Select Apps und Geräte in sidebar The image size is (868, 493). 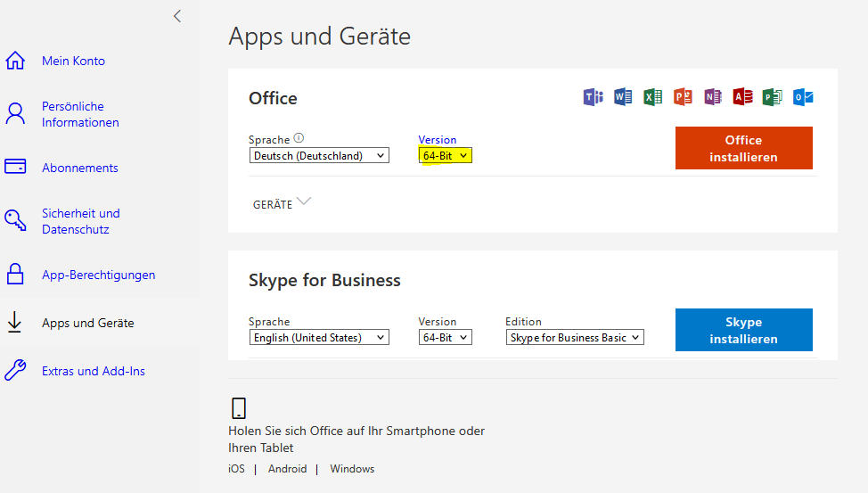pos(88,323)
